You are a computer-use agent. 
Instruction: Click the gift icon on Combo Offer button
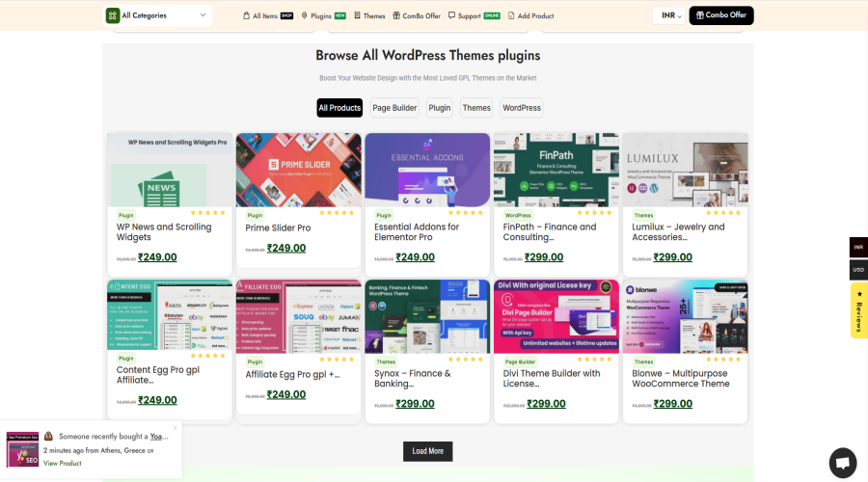pyautogui.click(x=698, y=15)
